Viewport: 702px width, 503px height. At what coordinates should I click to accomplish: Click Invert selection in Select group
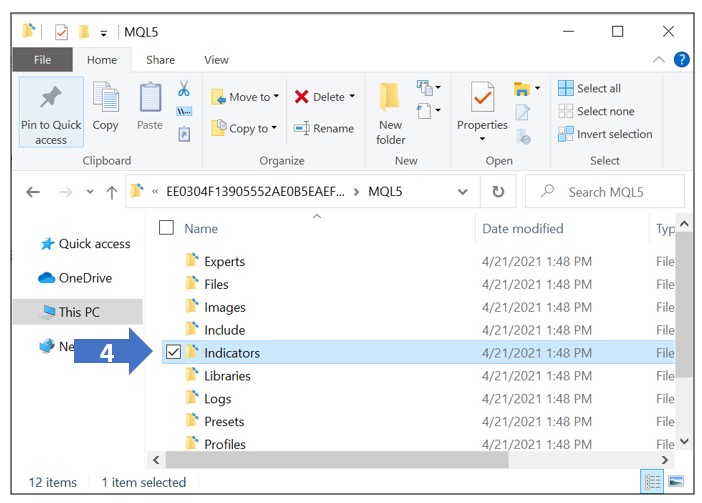click(605, 134)
